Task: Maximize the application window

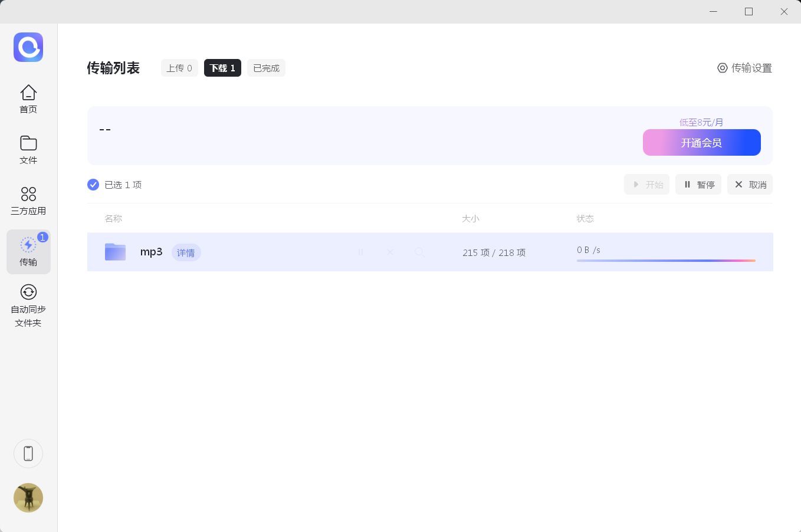Action: tap(749, 12)
